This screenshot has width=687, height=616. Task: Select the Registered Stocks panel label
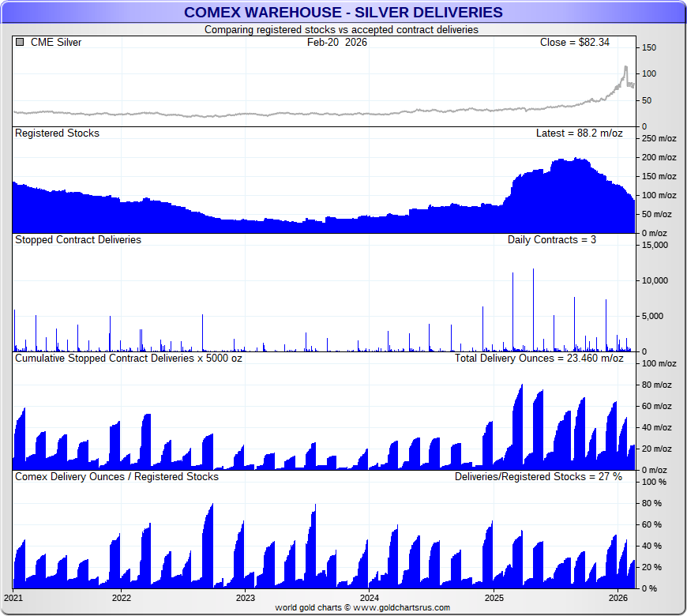[57, 133]
